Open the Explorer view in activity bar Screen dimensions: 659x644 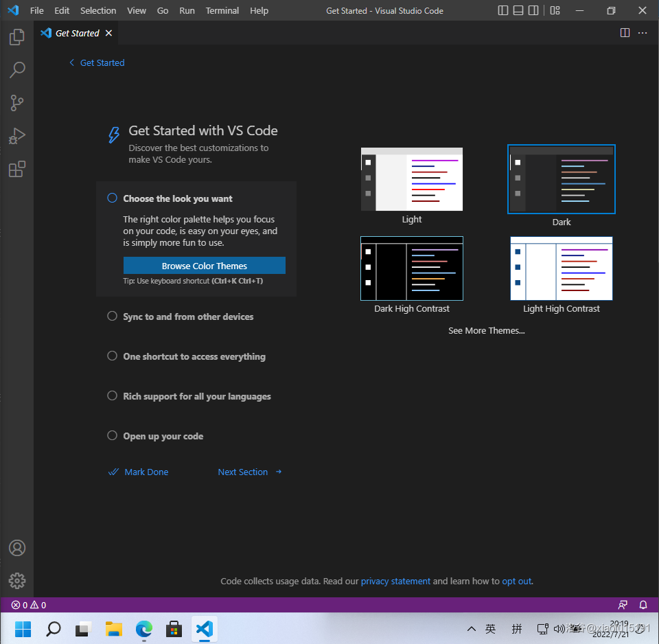pyautogui.click(x=16, y=37)
